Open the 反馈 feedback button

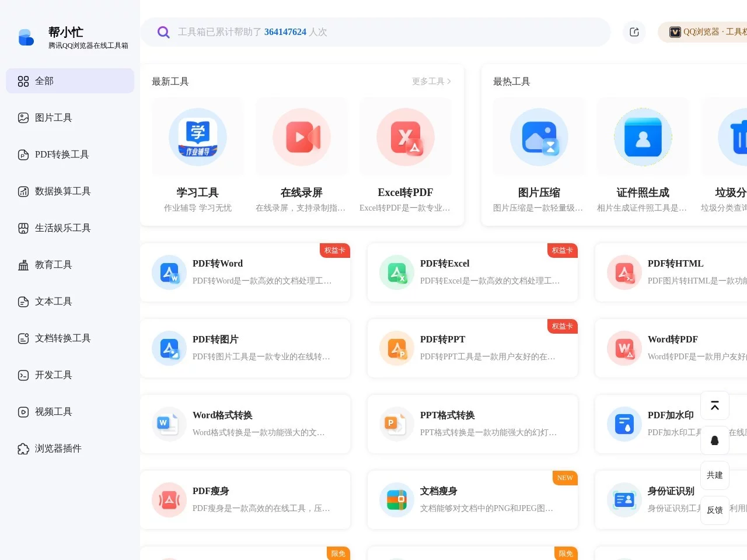714,510
